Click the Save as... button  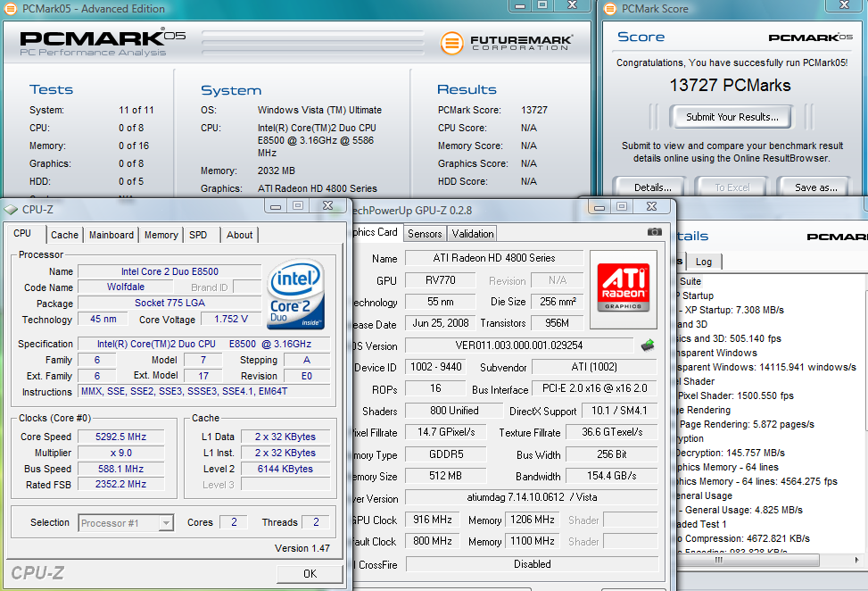pyautogui.click(x=815, y=187)
